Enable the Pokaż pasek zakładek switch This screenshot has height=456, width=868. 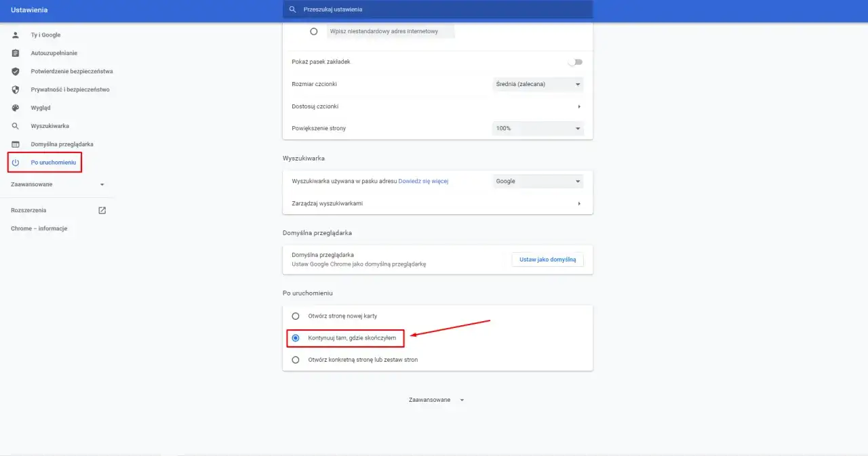574,62
